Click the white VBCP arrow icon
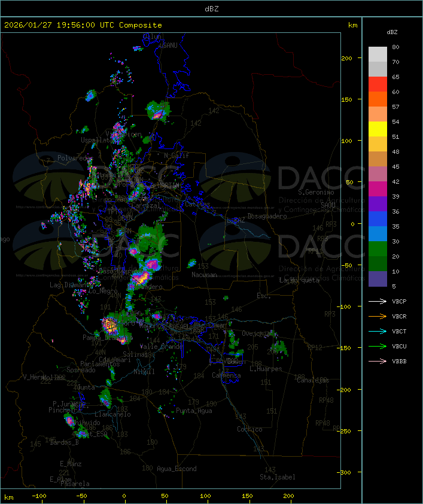423x504 pixels. pos(378,302)
